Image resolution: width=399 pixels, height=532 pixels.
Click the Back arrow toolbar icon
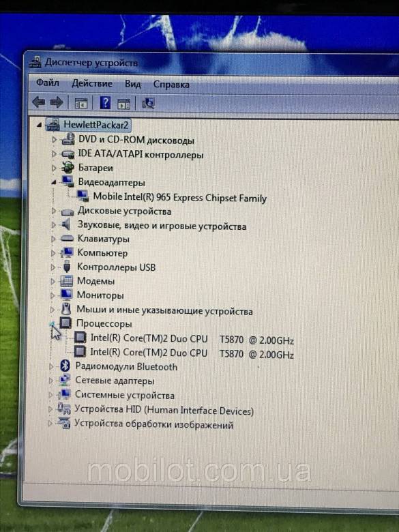tap(39, 102)
